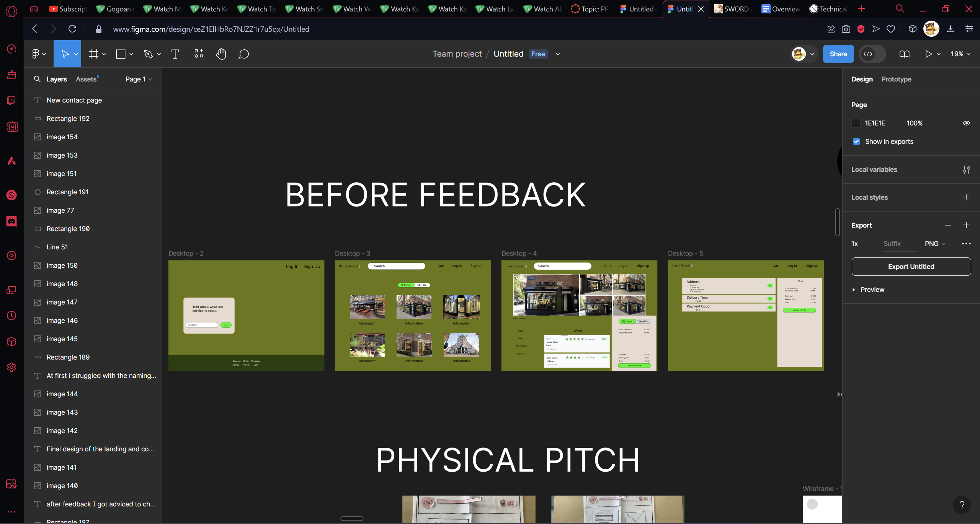
Task: Open the Add comment tool
Action: point(243,54)
